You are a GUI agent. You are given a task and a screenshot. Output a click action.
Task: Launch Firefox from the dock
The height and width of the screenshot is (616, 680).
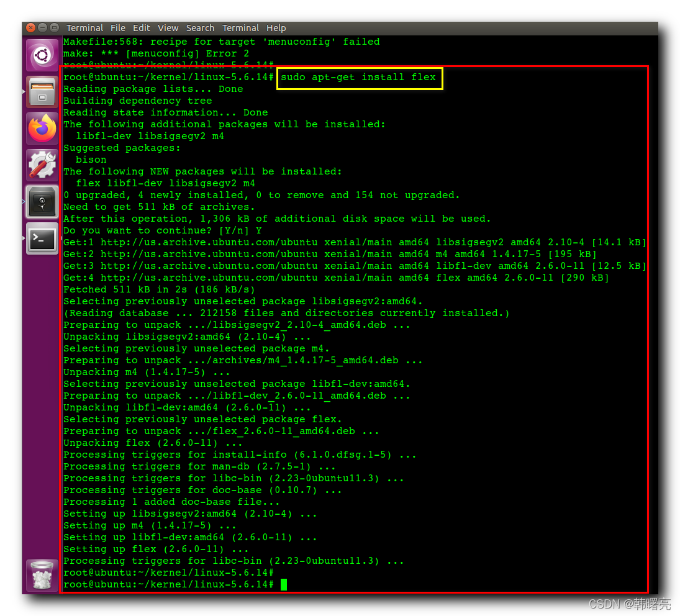tap(42, 129)
